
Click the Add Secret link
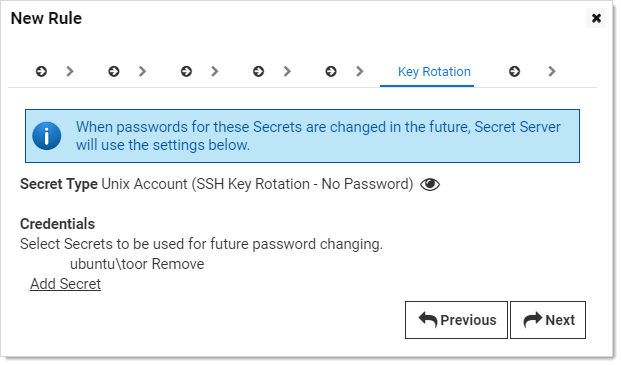coord(65,284)
